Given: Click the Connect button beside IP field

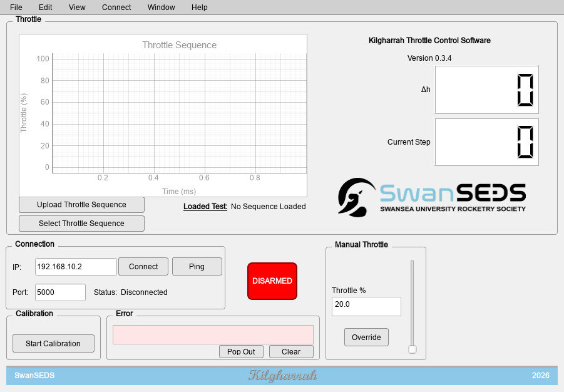Looking at the screenshot, I should tap(143, 266).
